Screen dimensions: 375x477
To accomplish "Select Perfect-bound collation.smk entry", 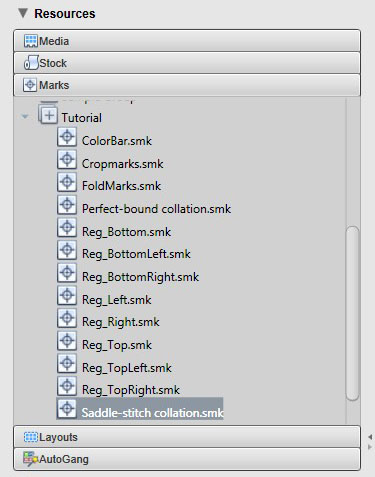I will coord(156,209).
